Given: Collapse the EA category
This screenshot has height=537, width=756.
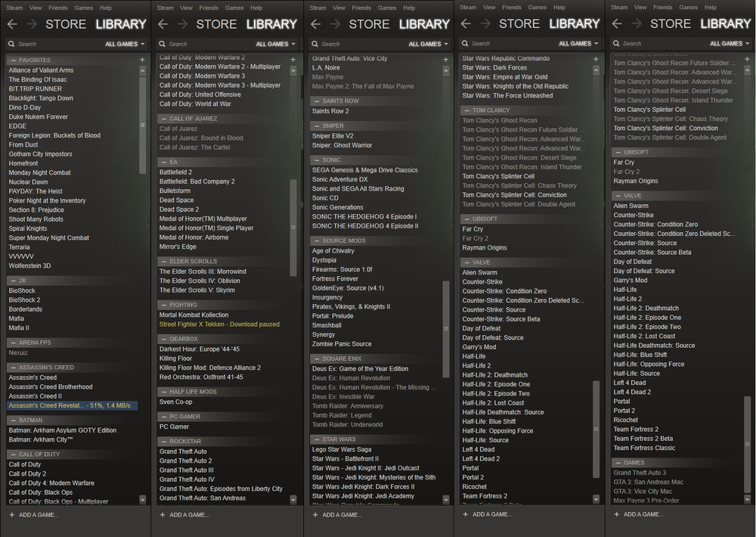Looking at the screenshot, I should pos(163,162).
